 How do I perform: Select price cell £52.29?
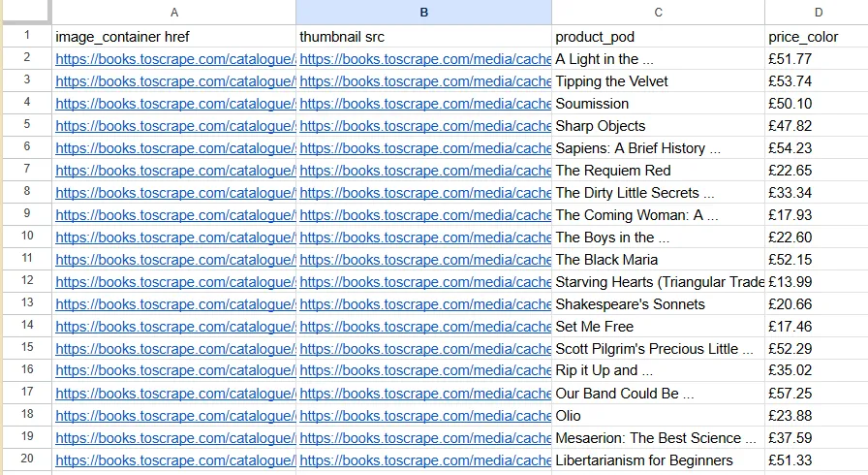pos(817,349)
